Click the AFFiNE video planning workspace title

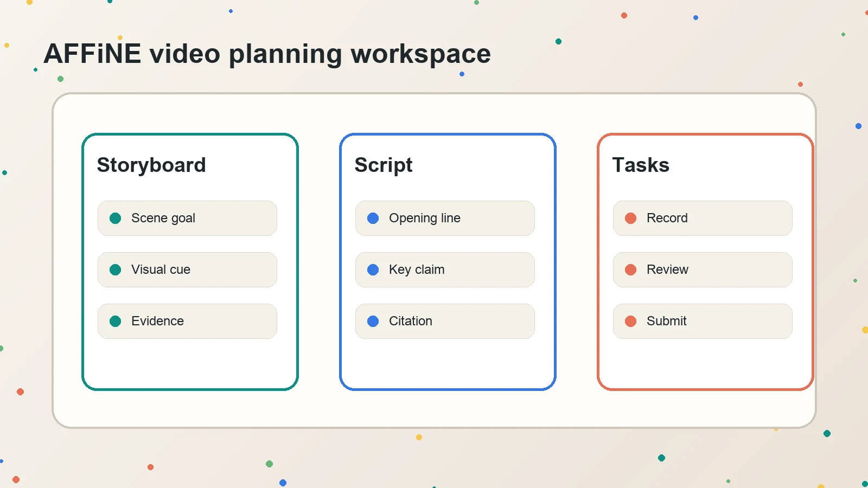(267, 54)
